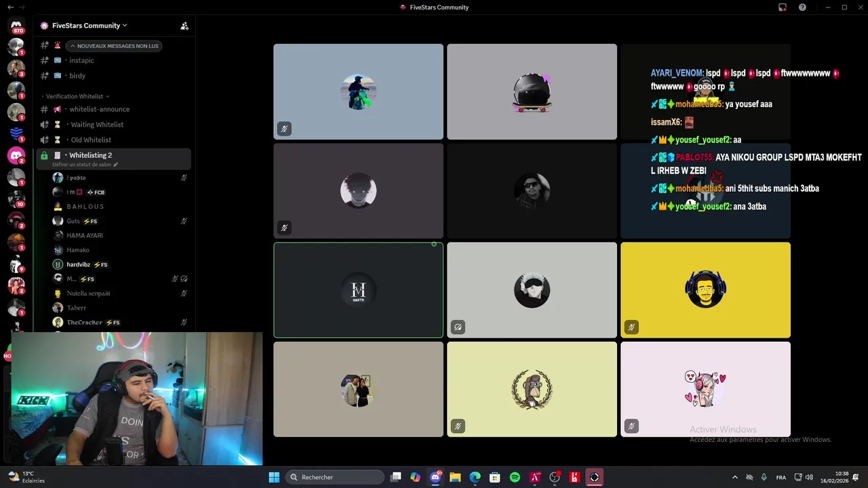Open Spotify from the taskbar
Viewport: 868px width, 488px height.
[x=515, y=477]
